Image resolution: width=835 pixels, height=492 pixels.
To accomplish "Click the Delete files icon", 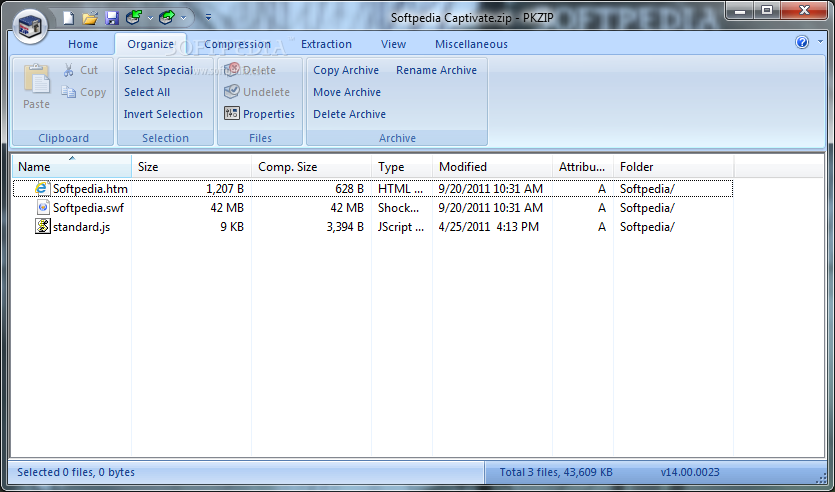I will pyautogui.click(x=232, y=70).
